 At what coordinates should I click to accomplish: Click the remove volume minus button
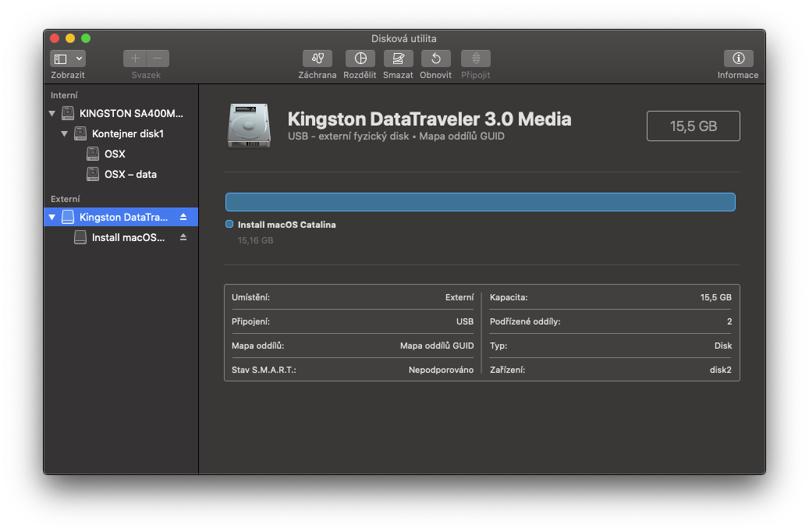tap(158, 59)
